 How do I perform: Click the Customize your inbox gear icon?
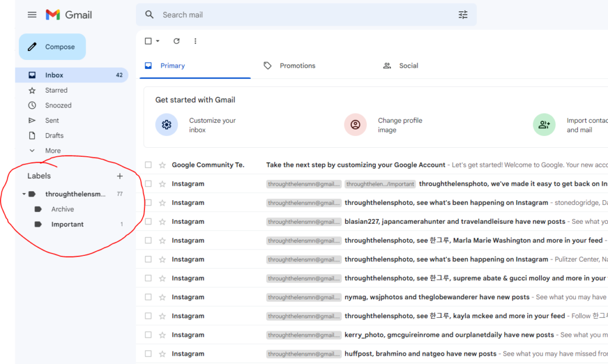(166, 125)
